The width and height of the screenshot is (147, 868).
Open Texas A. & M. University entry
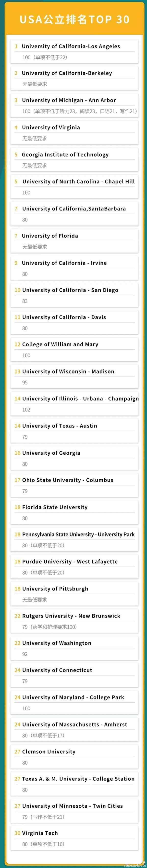[78, 779]
